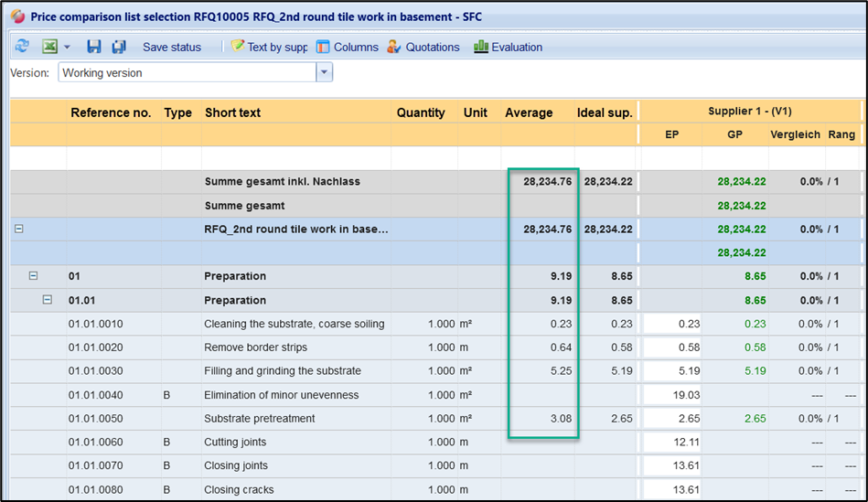Open the Evaluation chart view
Viewport: 868px width, 502px height.
tap(508, 47)
